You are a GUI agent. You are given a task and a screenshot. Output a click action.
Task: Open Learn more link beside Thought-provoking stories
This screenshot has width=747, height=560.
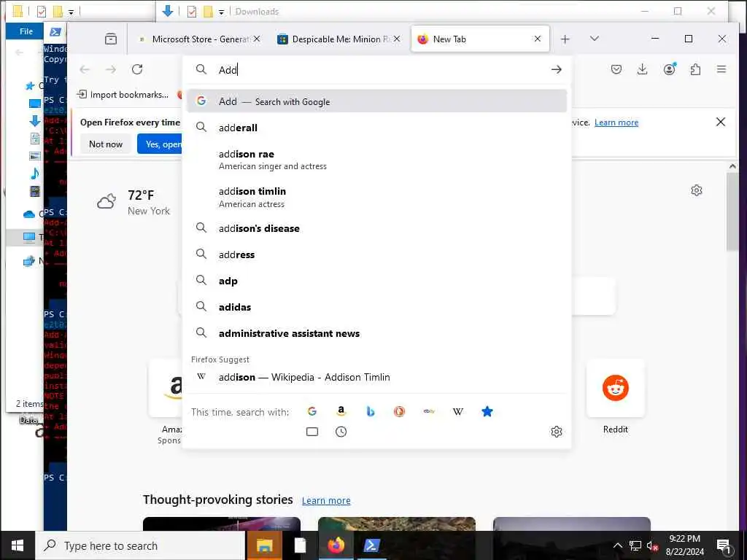(326, 500)
